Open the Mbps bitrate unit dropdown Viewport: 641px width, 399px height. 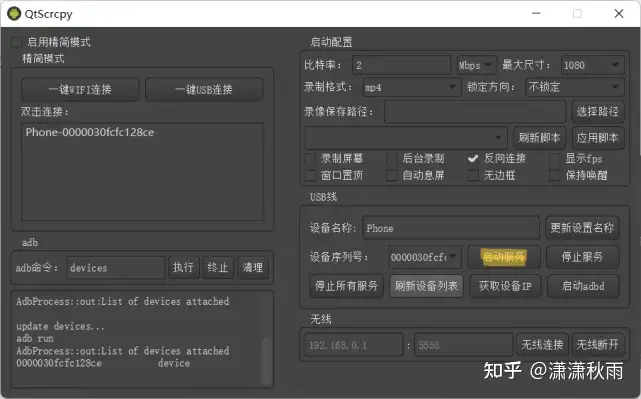[476, 65]
